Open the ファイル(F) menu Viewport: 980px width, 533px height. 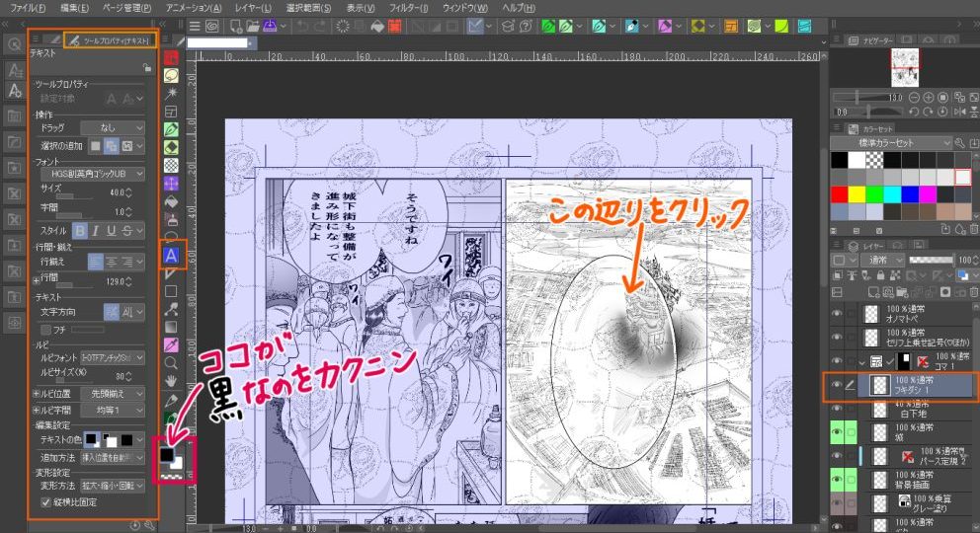[x=28, y=8]
